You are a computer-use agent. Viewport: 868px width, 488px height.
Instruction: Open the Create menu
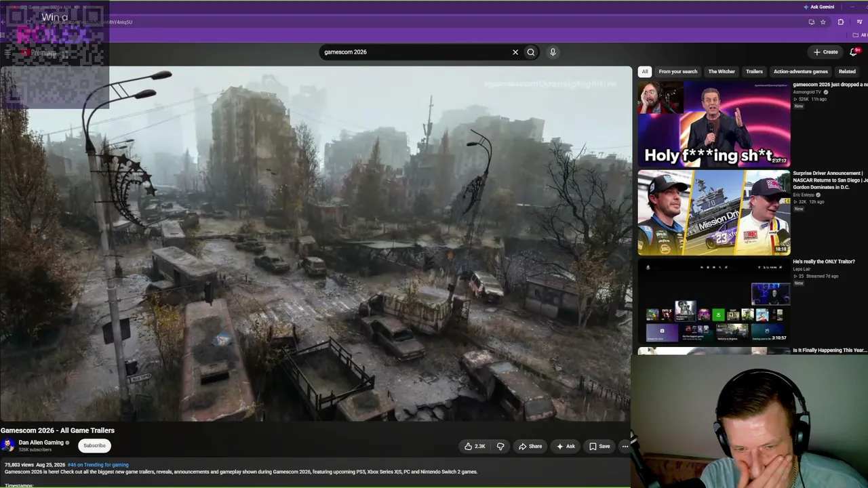click(826, 52)
